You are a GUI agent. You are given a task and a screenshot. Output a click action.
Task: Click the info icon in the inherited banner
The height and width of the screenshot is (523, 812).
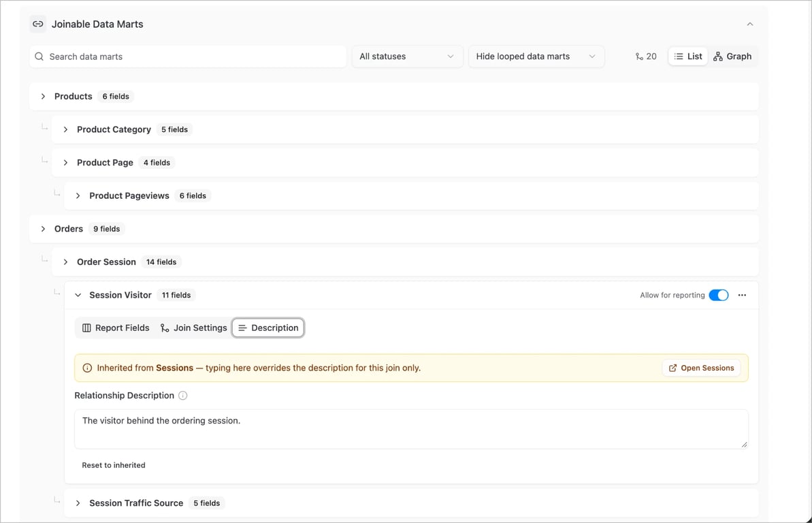pyautogui.click(x=87, y=368)
